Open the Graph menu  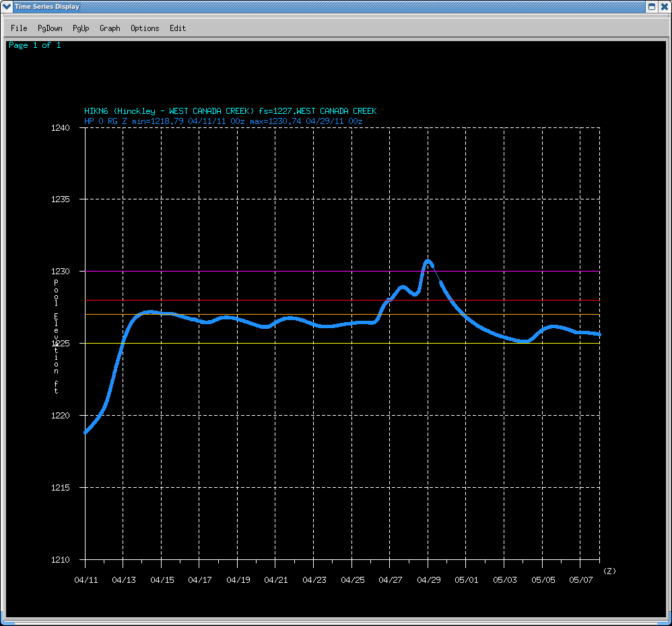tap(110, 28)
